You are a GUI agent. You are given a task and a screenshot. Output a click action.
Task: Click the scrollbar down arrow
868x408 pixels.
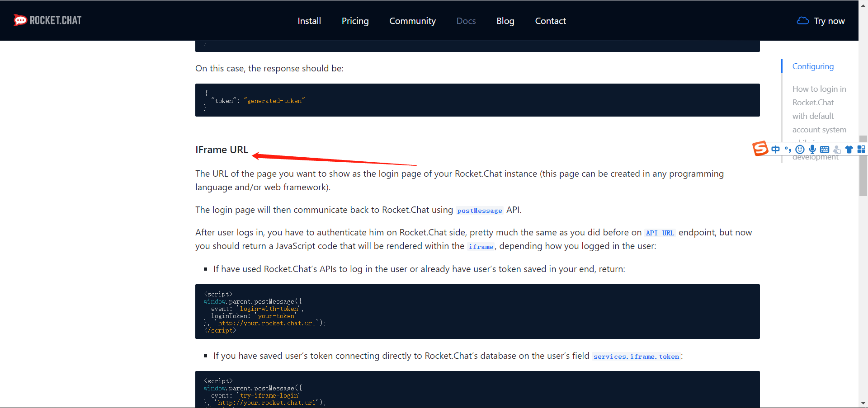tap(863, 403)
